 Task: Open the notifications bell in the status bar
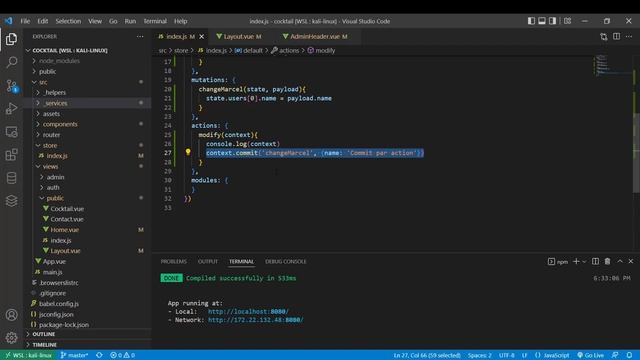click(x=629, y=355)
